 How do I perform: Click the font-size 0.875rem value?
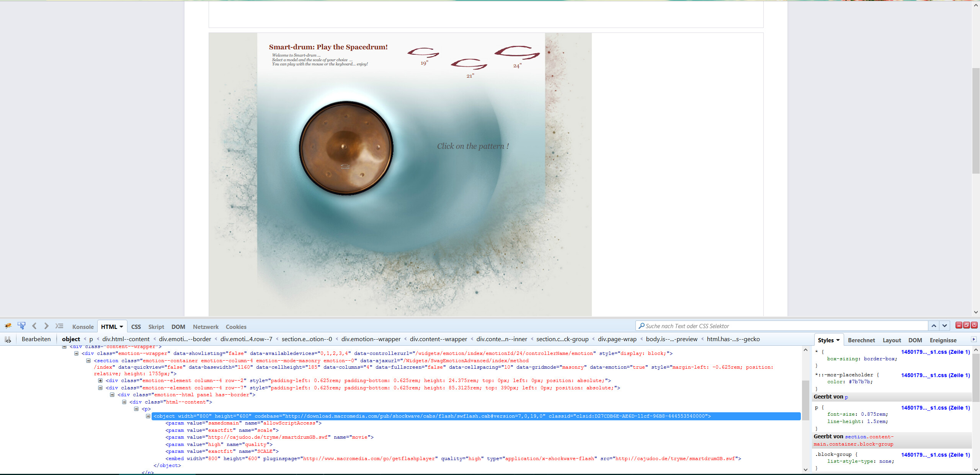873,414
